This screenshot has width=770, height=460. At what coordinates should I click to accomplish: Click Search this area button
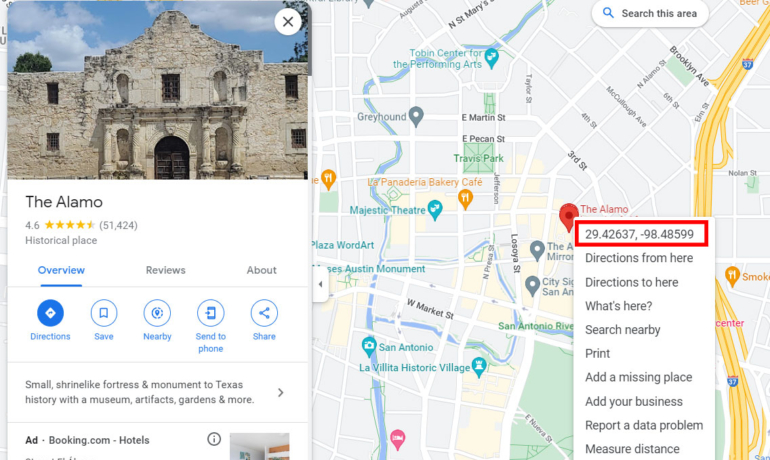point(650,13)
